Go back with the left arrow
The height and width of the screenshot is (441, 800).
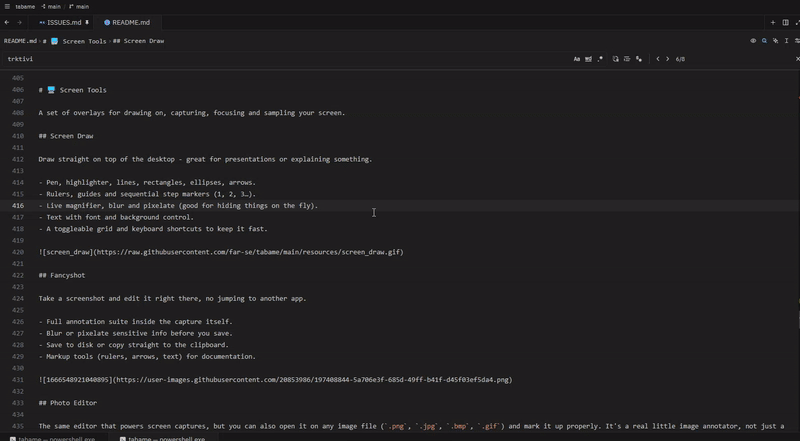[7, 22]
